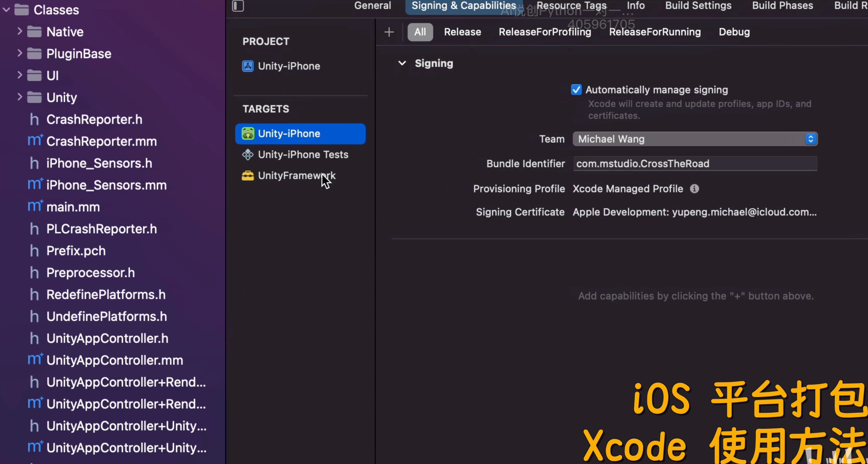Switch to the General tab

pyautogui.click(x=372, y=5)
